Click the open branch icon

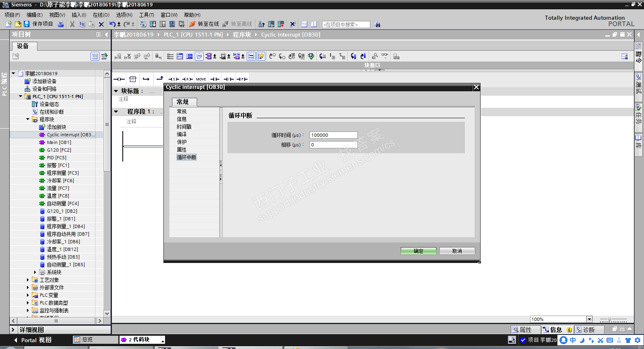point(146,79)
